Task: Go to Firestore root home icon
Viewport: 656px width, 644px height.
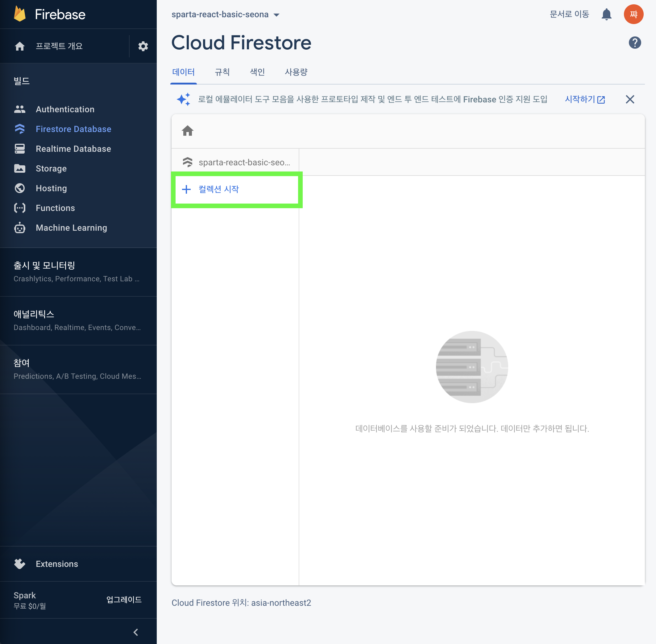Action: pyautogui.click(x=187, y=130)
